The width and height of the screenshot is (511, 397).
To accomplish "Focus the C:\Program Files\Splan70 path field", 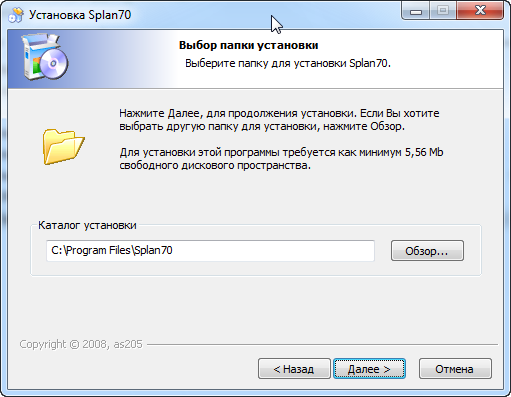I will [x=210, y=251].
